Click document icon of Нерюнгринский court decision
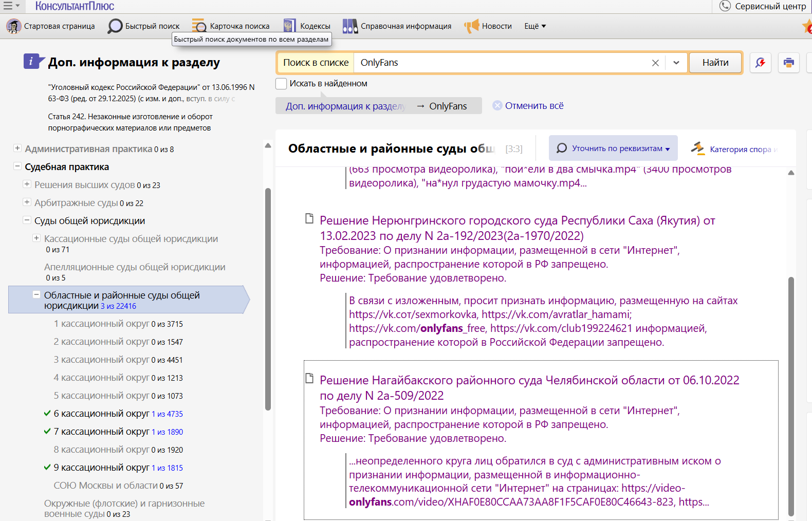The image size is (812, 521). [x=309, y=218]
